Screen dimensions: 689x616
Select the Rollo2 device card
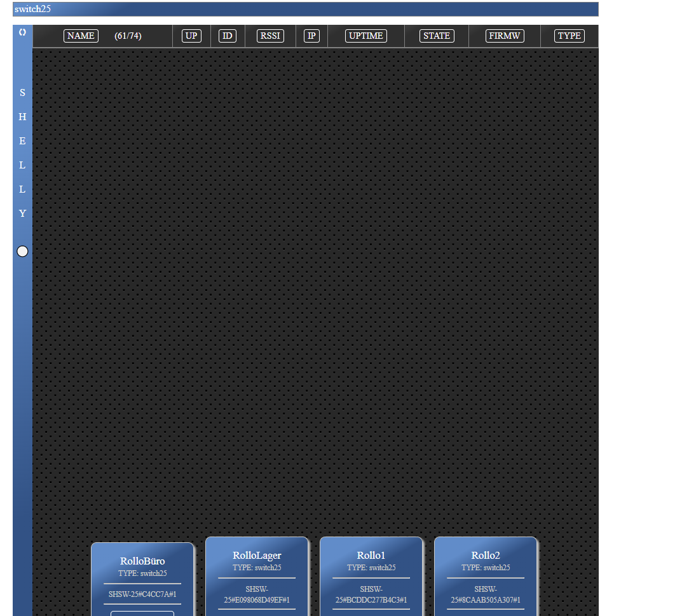click(486, 556)
